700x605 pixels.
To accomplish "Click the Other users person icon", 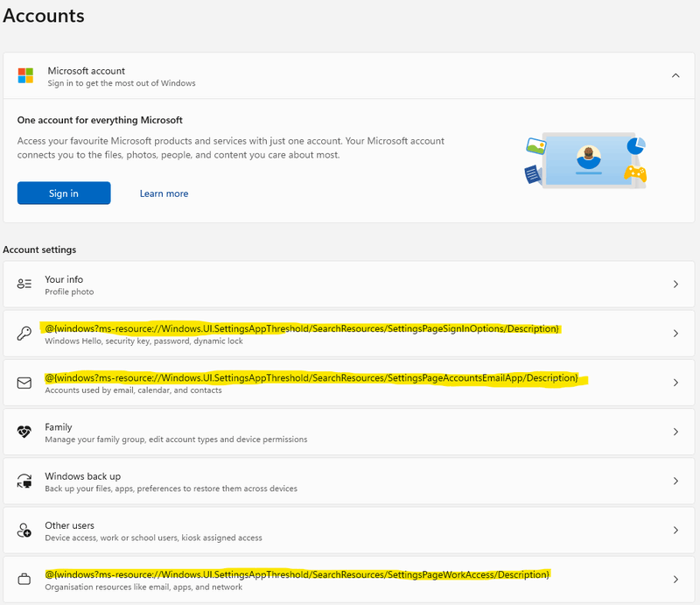I will point(24,530).
